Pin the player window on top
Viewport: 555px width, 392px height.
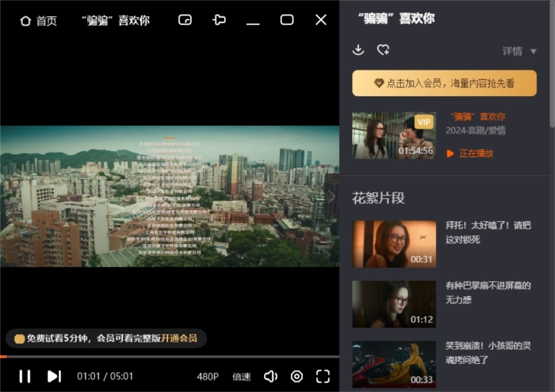pyautogui.click(x=219, y=20)
